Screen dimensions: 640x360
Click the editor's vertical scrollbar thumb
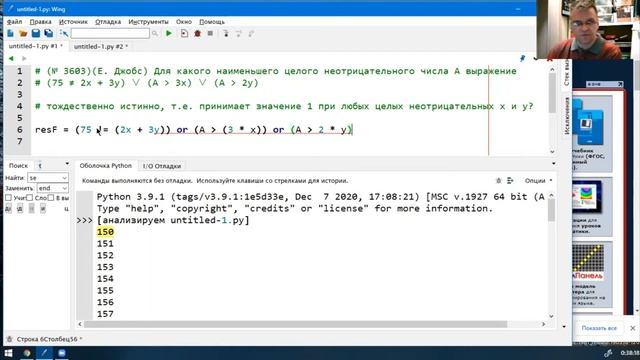[552, 94]
